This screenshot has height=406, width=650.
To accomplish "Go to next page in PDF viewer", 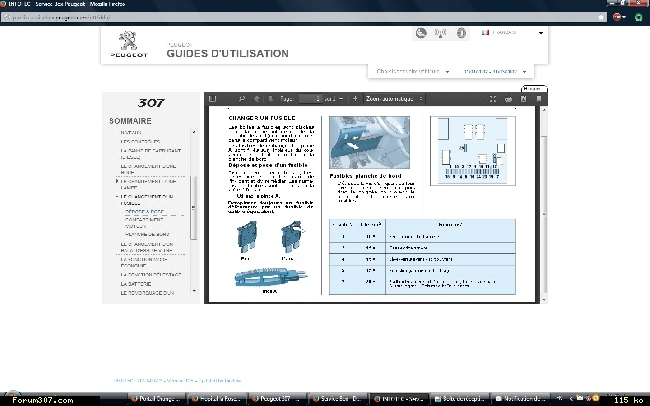I will 270,99.
